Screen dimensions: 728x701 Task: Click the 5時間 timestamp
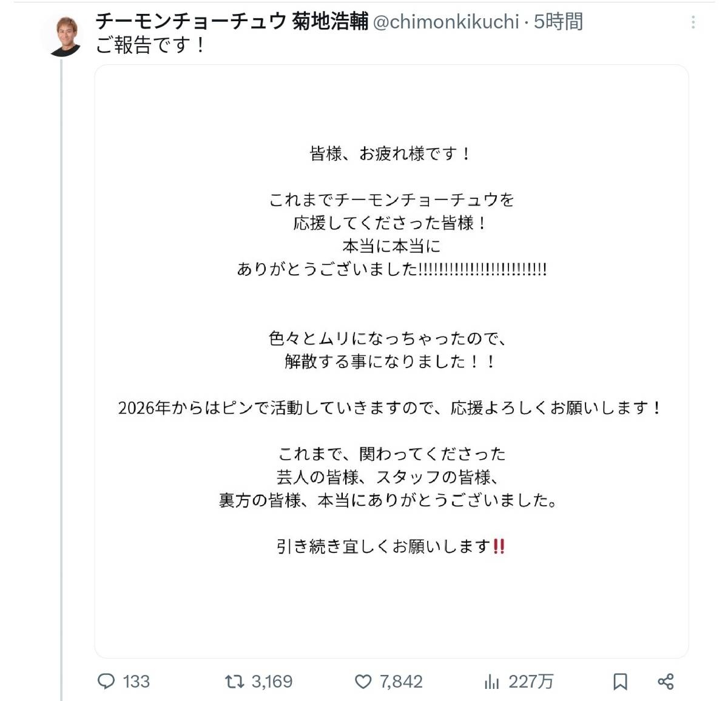pyautogui.click(x=558, y=22)
